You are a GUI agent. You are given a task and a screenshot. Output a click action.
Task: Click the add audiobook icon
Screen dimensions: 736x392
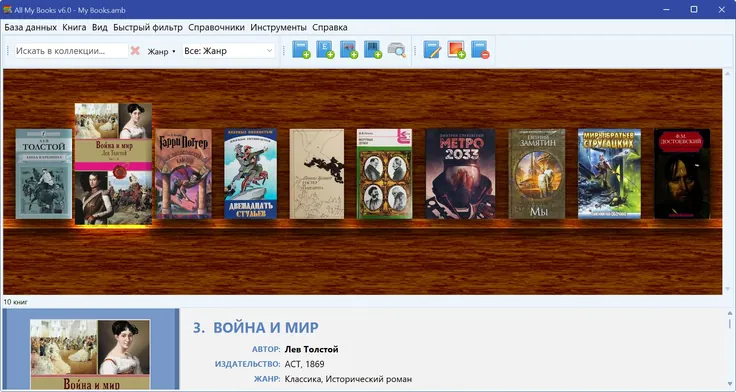click(x=349, y=50)
